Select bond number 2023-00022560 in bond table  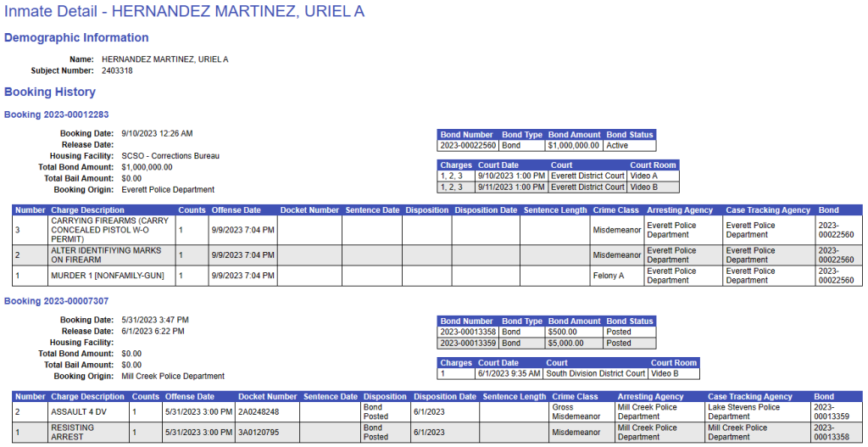click(x=468, y=146)
